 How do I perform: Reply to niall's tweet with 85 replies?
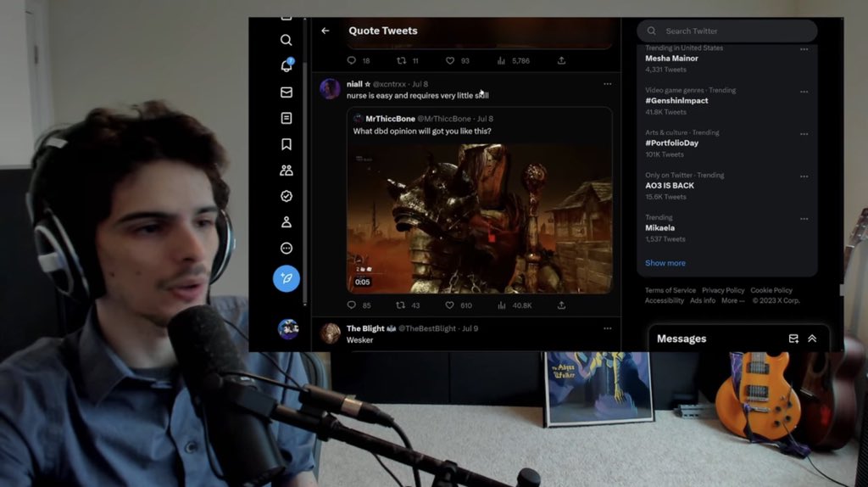[x=352, y=305]
